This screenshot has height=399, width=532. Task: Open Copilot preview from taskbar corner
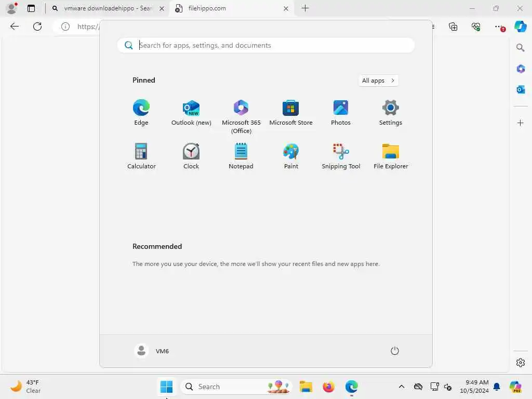(515, 387)
